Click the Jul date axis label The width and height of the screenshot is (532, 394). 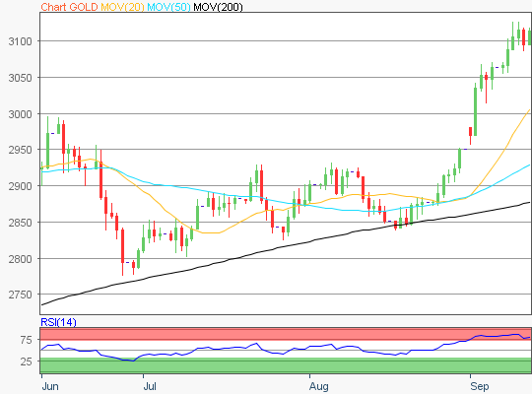pos(150,386)
